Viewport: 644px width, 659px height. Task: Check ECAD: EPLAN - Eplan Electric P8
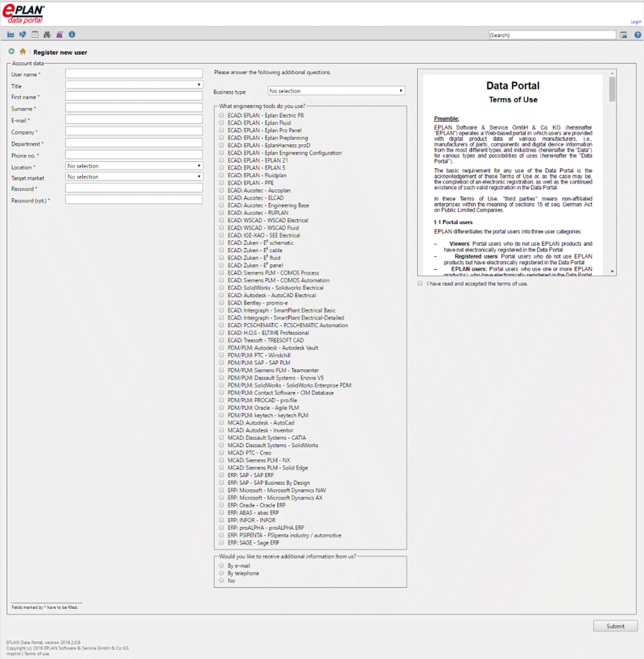click(221, 115)
